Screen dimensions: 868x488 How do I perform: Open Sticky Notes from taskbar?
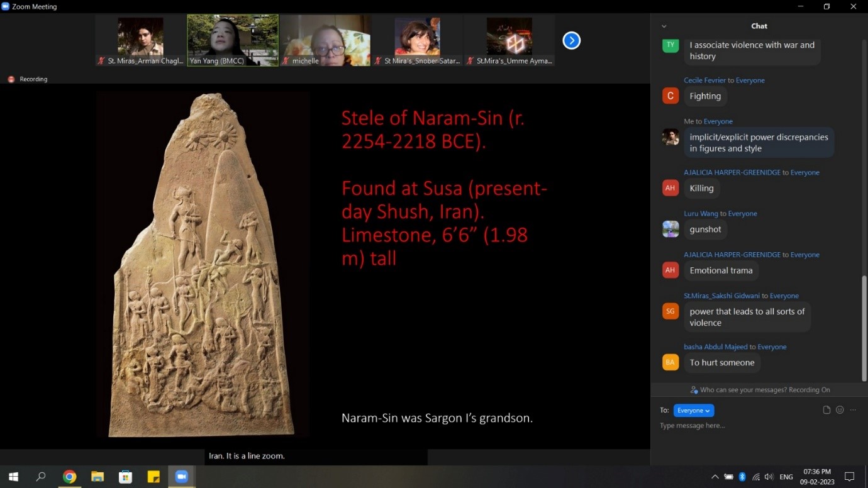click(x=153, y=477)
